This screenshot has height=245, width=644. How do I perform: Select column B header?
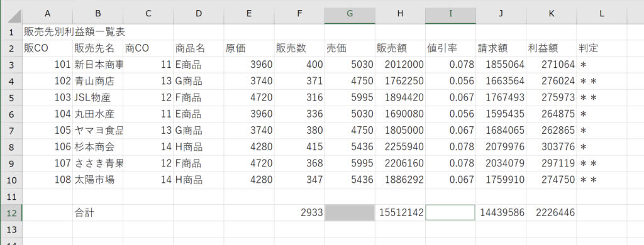[97, 14]
